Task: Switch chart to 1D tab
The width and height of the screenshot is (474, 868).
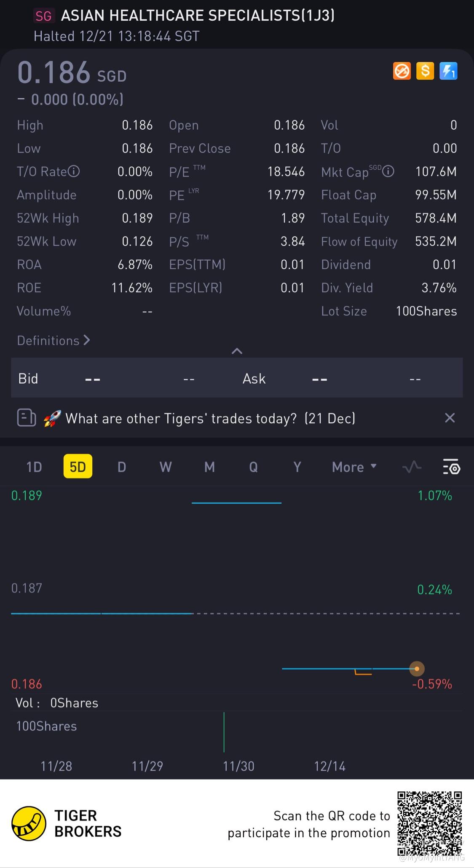Action: (x=34, y=467)
